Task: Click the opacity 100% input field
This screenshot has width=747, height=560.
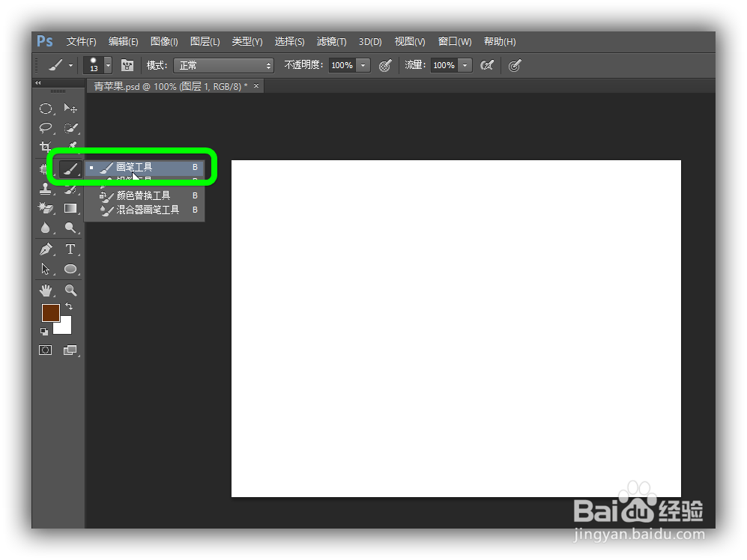Action: click(342, 65)
